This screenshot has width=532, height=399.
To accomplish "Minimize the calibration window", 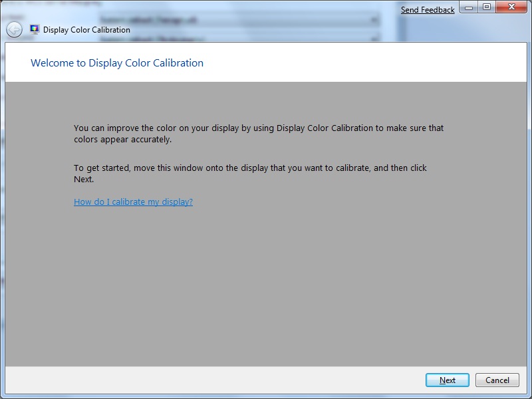I will click(469, 7).
